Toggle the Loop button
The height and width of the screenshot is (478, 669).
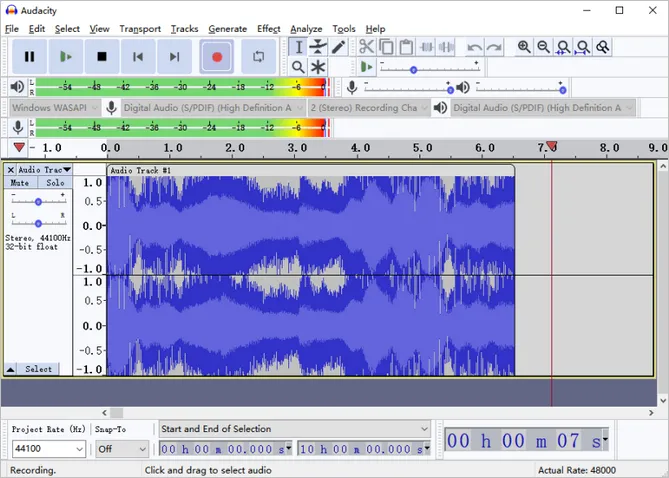pos(259,56)
